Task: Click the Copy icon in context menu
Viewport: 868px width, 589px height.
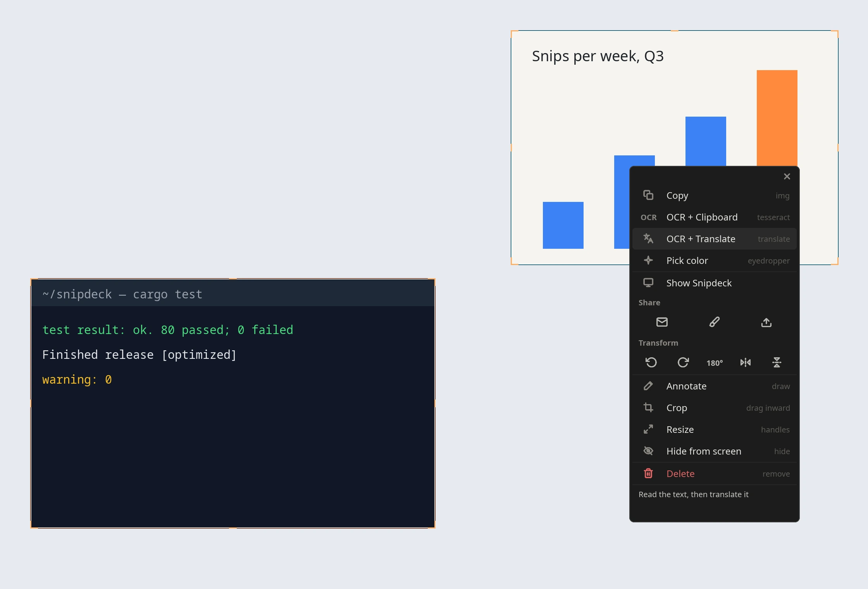Action: (x=648, y=195)
